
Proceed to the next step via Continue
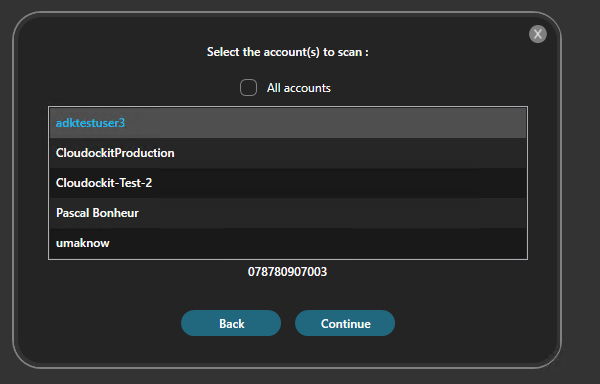(x=345, y=323)
